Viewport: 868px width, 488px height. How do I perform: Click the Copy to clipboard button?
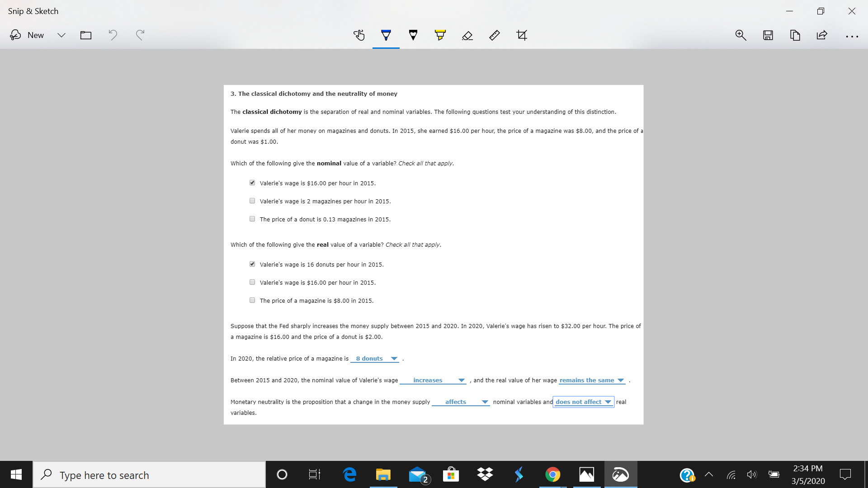(x=795, y=34)
